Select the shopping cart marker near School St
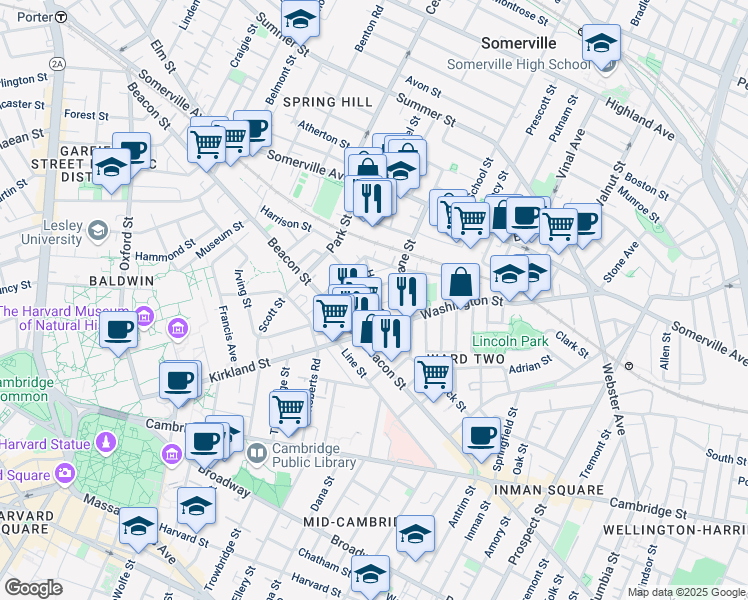This screenshot has width=748, height=600. click(470, 221)
